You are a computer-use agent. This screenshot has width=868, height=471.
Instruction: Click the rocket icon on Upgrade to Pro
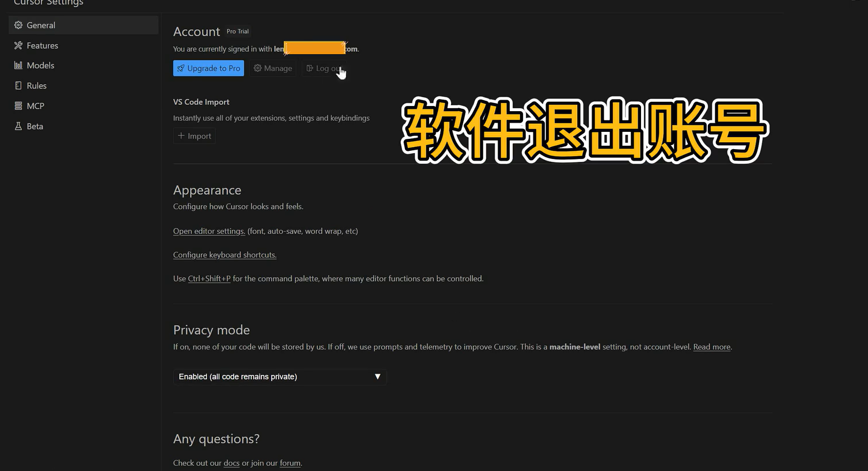181,69
